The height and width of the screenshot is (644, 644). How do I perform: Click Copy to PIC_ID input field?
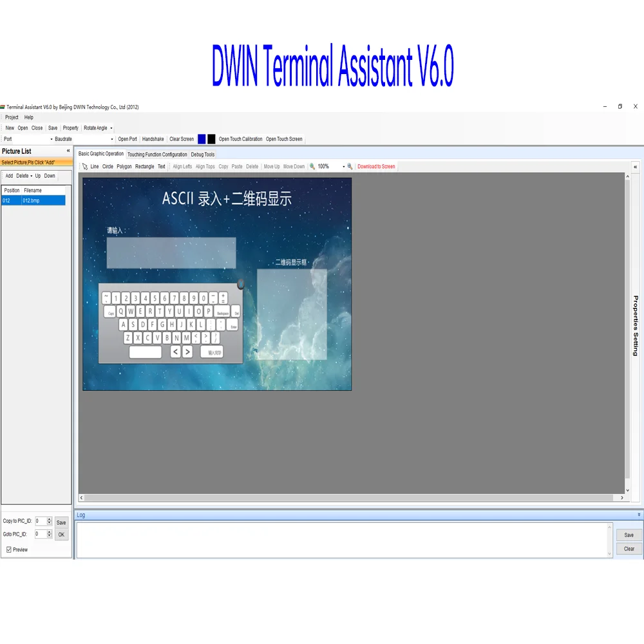40,521
